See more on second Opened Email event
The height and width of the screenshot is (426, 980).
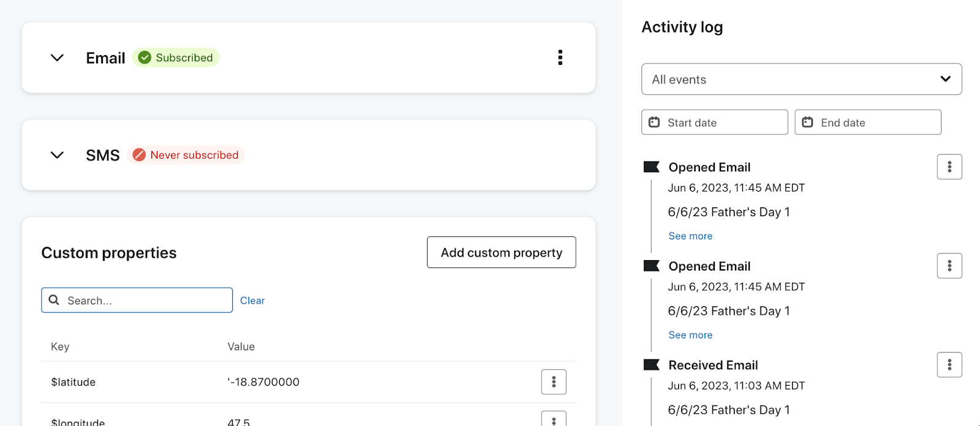click(690, 335)
